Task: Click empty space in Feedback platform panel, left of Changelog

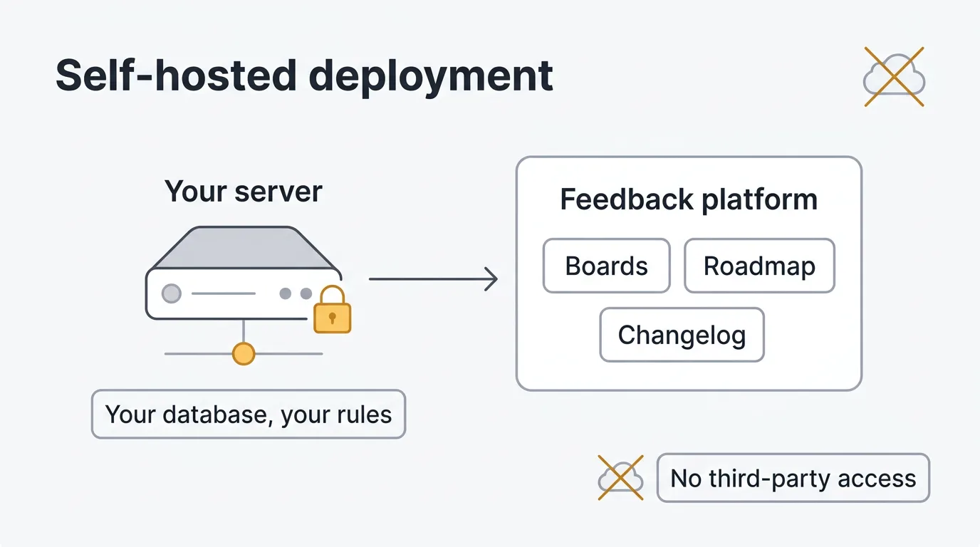Action: click(558, 335)
